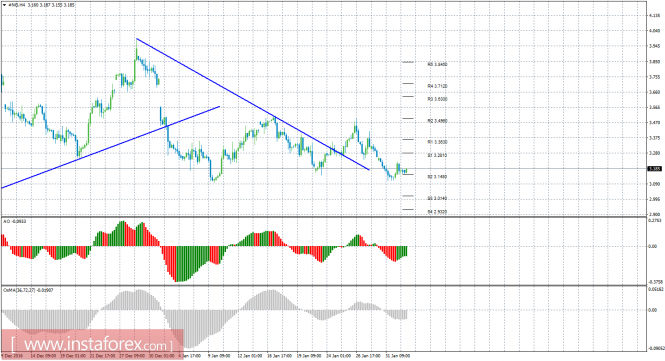Select the R1 3.3630 resistance label
Viewport: 665px width, 361px height.
pyautogui.click(x=437, y=142)
